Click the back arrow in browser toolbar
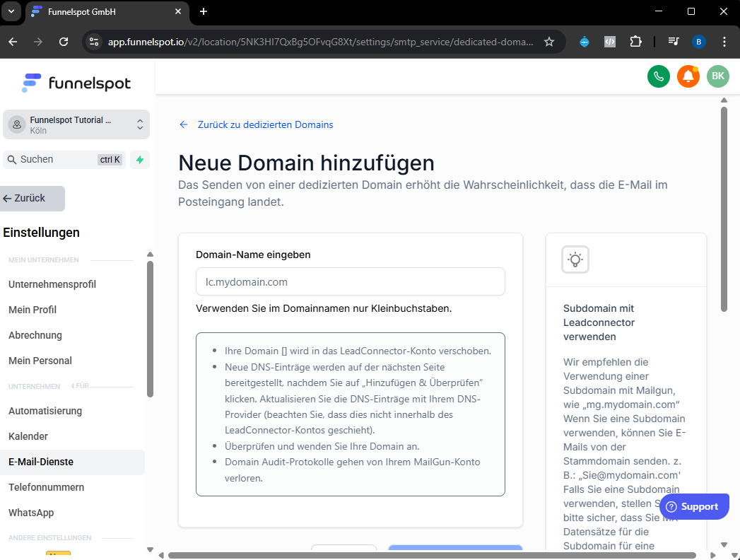Image resolution: width=740 pixels, height=560 pixels. [x=13, y=42]
